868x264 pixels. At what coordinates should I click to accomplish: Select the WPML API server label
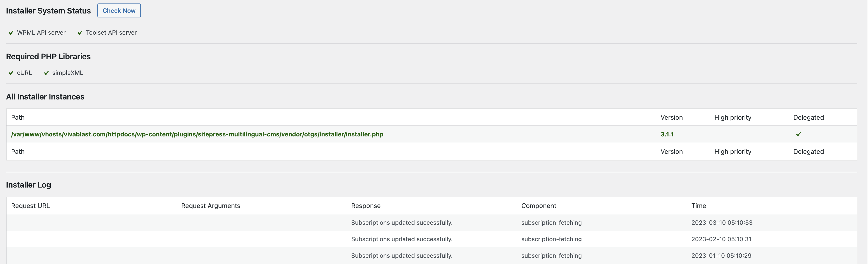[41, 33]
